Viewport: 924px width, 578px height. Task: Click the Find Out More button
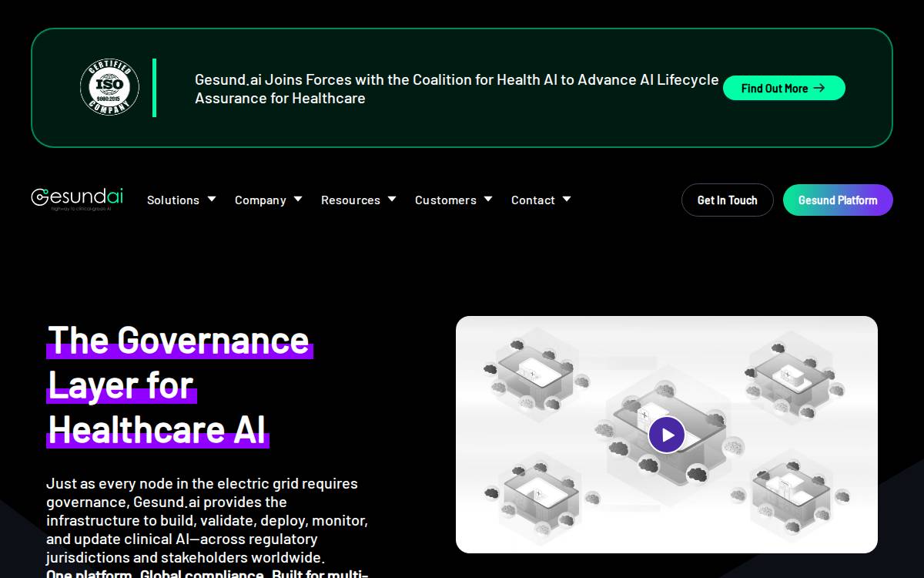(784, 88)
